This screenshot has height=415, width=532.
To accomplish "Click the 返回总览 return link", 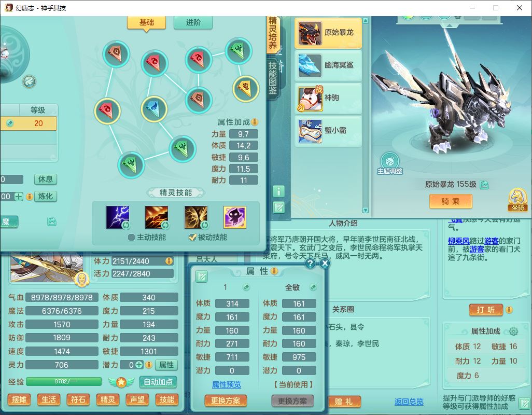I will tap(409, 402).
